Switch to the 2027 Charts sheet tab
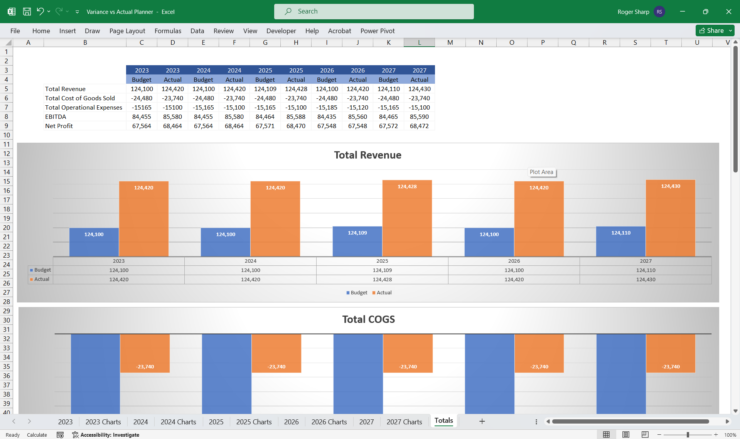Image resolution: width=740 pixels, height=439 pixels. tap(404, 422)
